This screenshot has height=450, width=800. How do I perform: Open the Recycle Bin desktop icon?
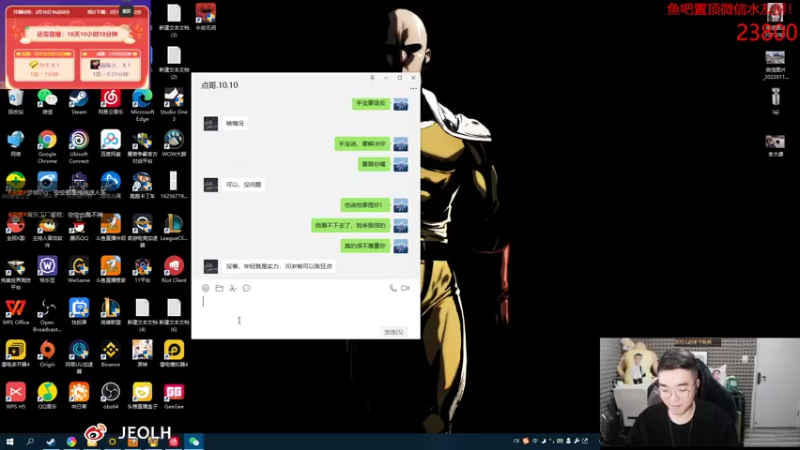click(16, 102)
